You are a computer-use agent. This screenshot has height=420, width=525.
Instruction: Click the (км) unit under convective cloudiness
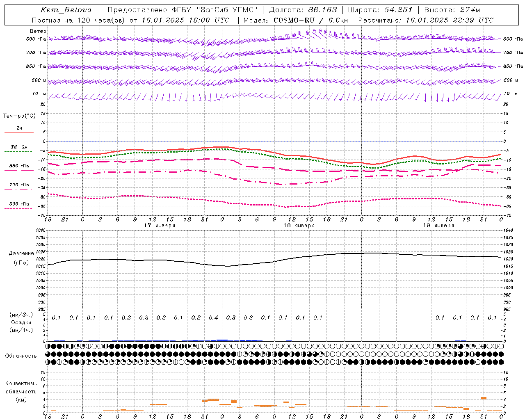click(x=21, y=399)
